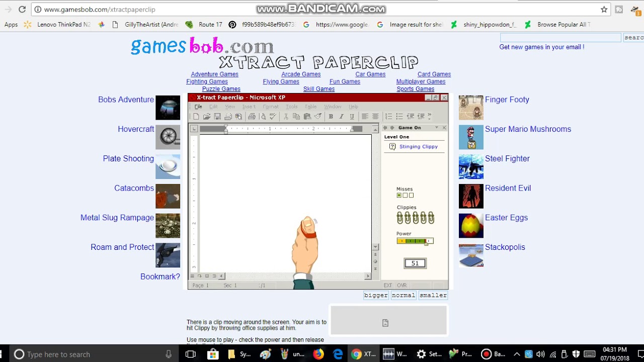Show hidden system tray icons

coord(517,354)
